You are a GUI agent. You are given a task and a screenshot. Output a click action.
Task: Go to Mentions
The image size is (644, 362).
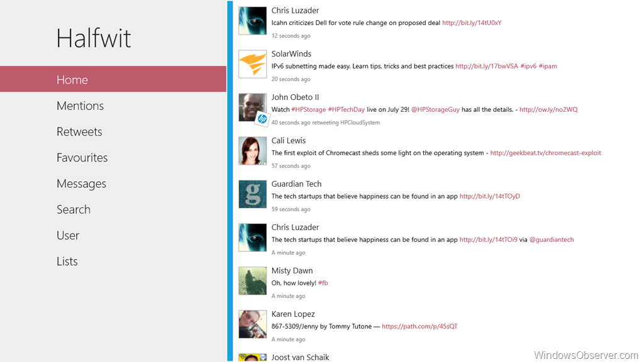click(x=80, y=106)
